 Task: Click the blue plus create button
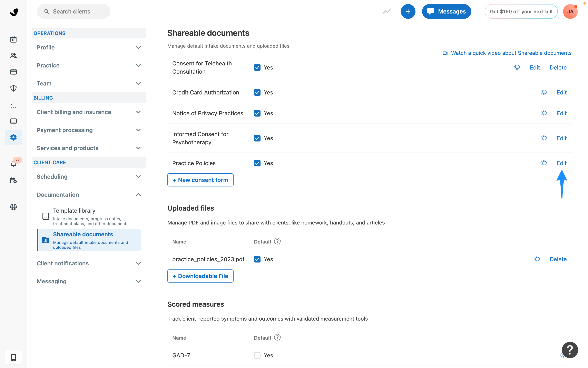(x=408, y=11)
